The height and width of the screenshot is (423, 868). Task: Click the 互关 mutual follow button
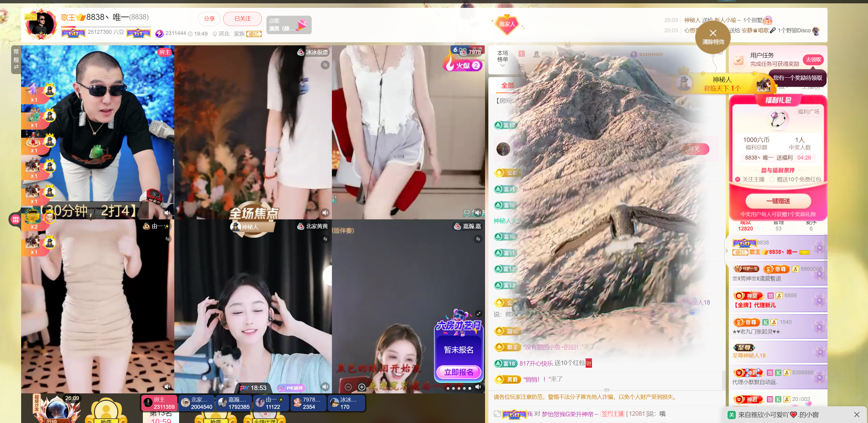click(x=694, y=149)
